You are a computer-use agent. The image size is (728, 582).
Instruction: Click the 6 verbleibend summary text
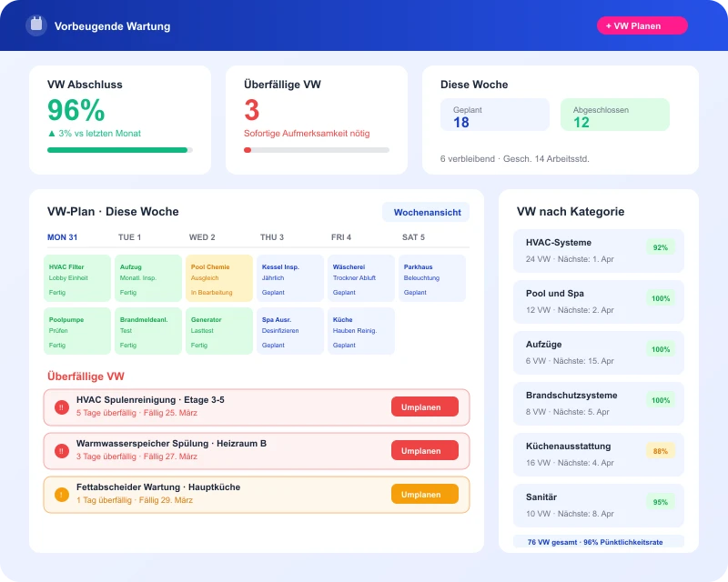pyautogui.click(x=514, y=159)
